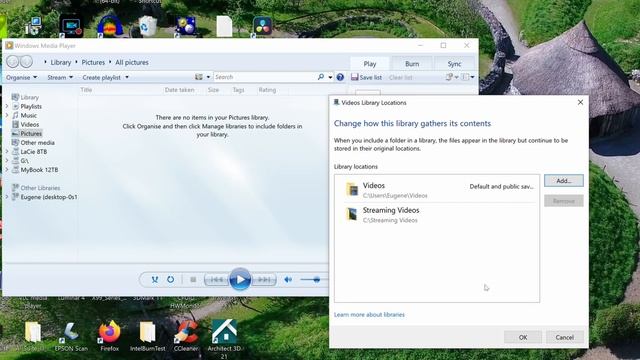Toggle repeat in playback controls
640x360 pixels.
coord(170,280)
